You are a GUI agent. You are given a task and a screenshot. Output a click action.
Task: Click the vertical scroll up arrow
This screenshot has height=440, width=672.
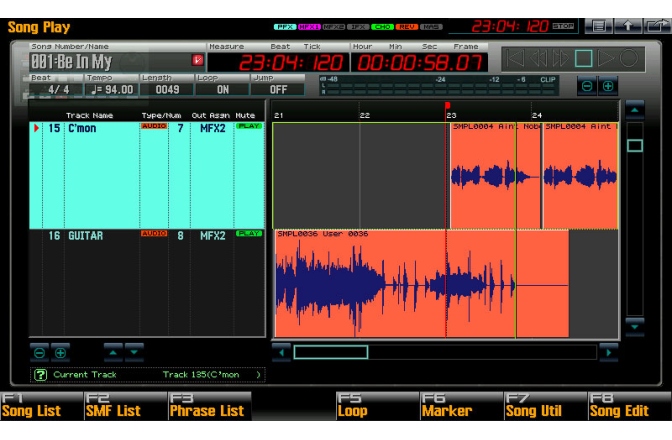tap(635, 111)
